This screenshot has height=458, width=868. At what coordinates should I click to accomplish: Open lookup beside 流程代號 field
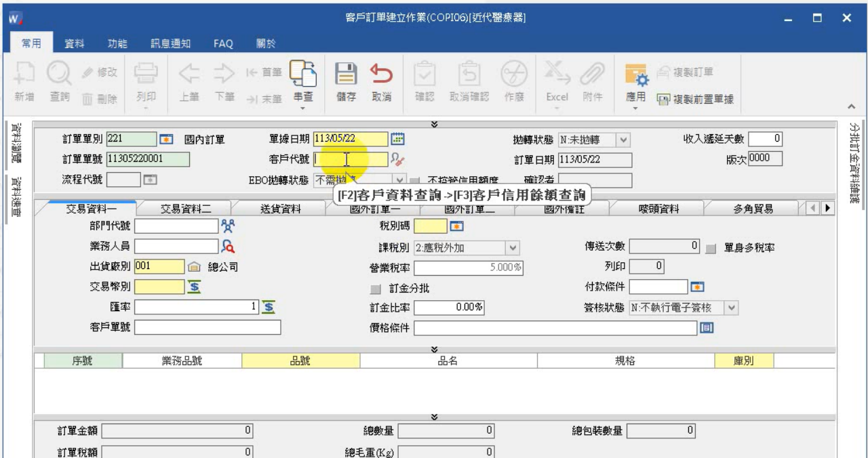point(152,180)
